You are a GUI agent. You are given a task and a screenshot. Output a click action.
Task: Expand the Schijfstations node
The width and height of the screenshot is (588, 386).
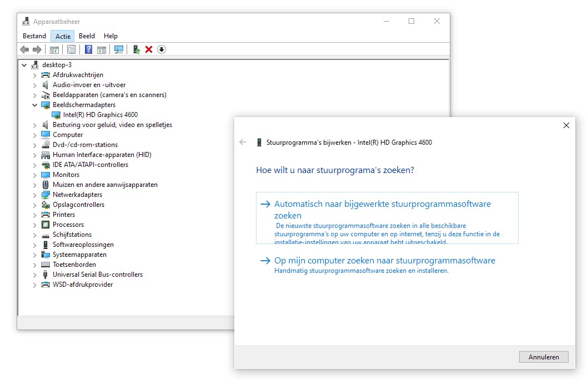34,235
